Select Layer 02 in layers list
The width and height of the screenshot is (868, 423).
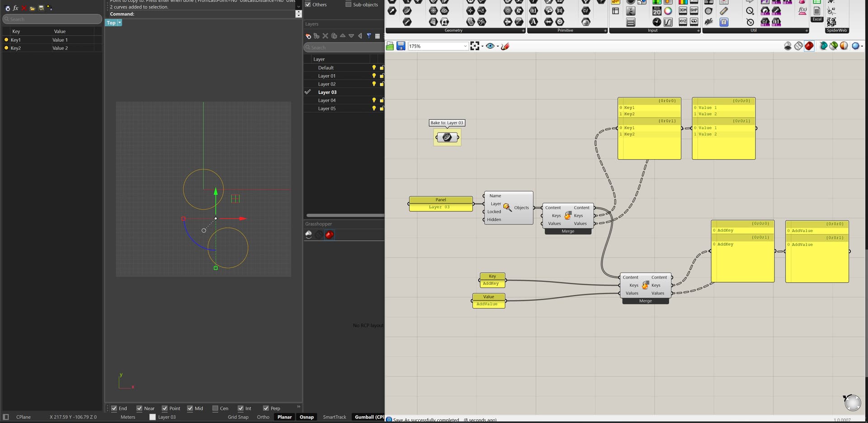point(327,84)
